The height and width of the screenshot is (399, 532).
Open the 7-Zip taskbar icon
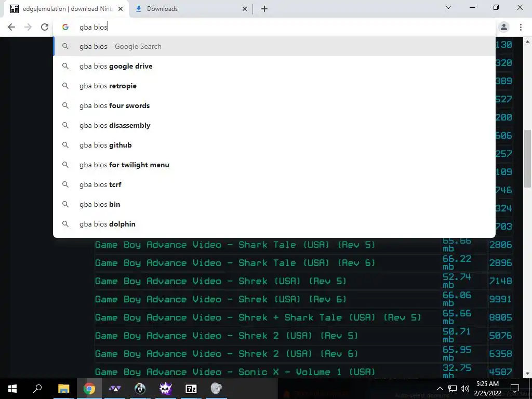coord(191,389)
